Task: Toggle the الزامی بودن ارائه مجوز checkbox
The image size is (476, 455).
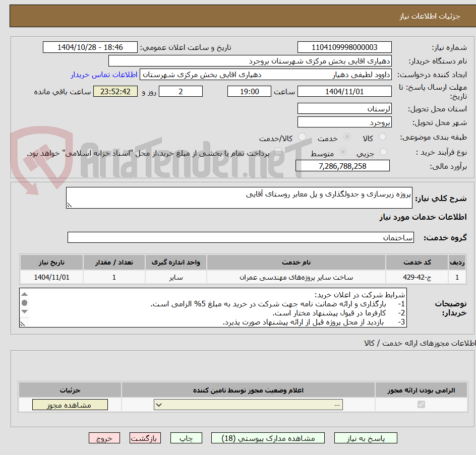Action: (421, 404)
